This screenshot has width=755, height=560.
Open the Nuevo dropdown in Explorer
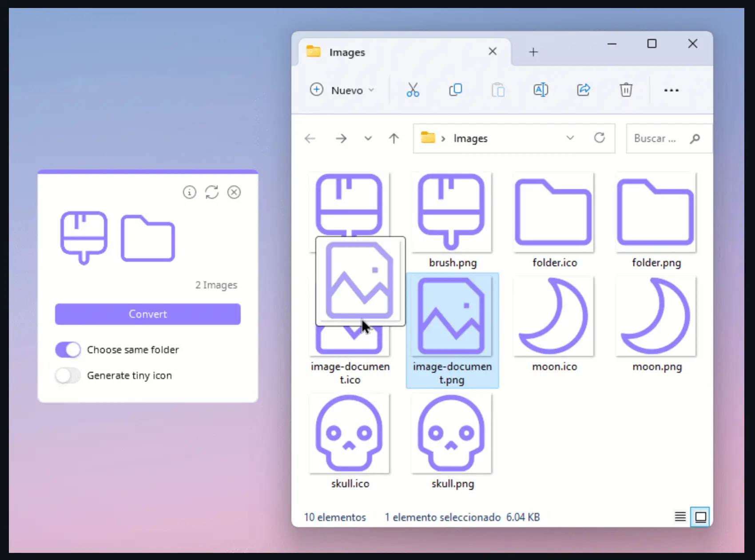pos(342,90)
